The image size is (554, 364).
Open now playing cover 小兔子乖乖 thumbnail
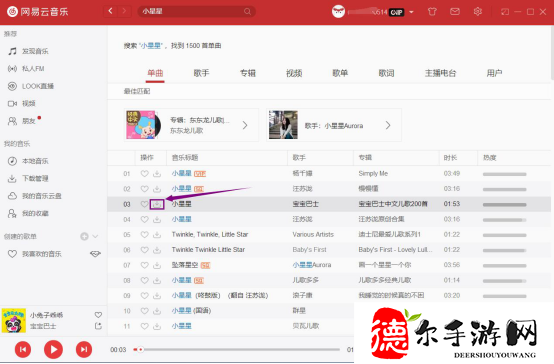[x=13, y=320]
